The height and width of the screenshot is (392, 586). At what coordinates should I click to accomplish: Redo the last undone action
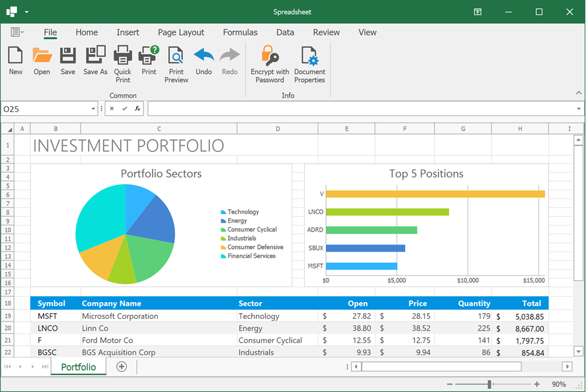pos(230,61)
